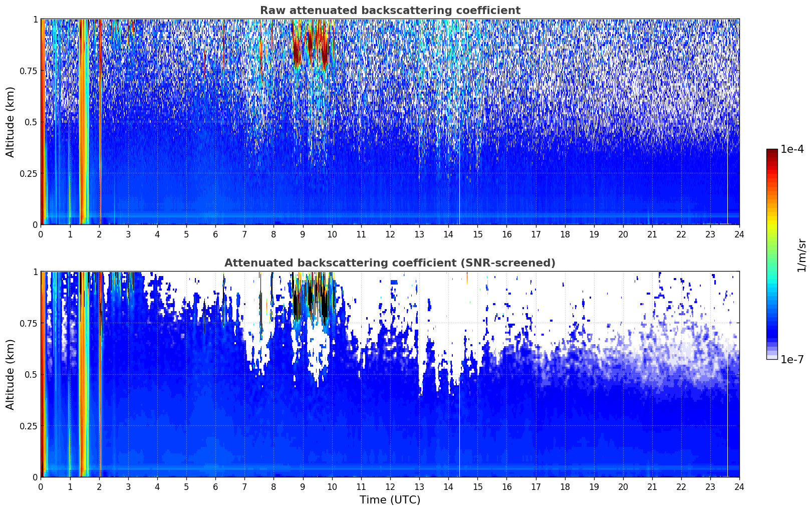This screenshot has width=812, height=511.
Task: Click the 'Raw attenuated backscattering coefficient' title
Action: 390,11
